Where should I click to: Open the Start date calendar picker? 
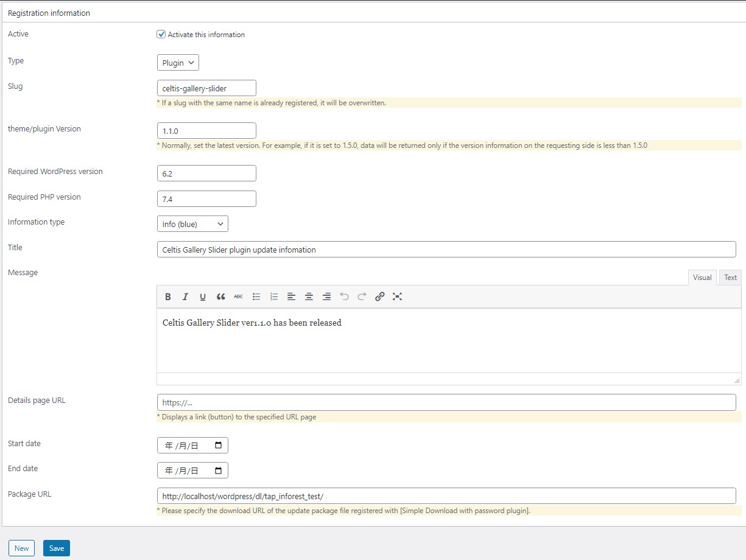click(217, 445)
